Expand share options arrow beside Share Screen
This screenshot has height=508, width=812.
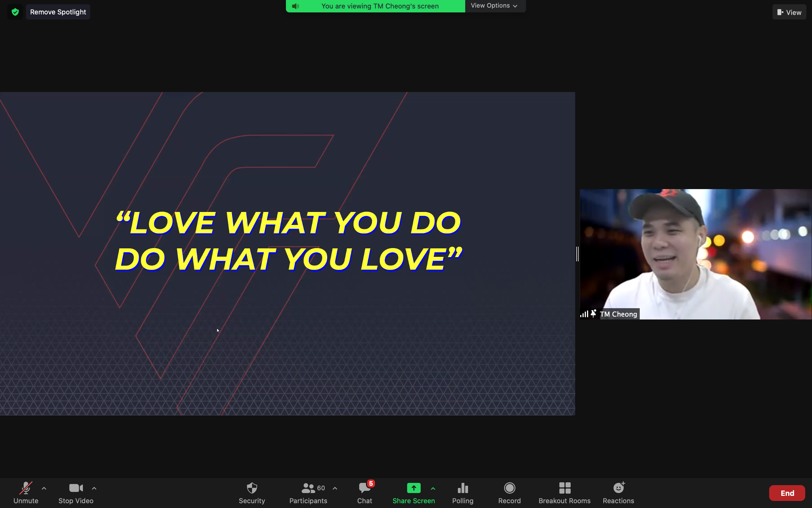433,488
